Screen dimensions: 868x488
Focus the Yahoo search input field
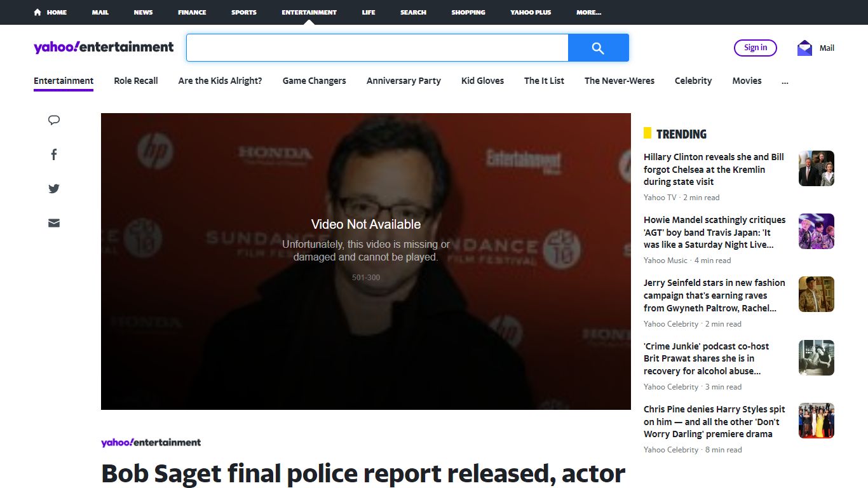[377, 48]
